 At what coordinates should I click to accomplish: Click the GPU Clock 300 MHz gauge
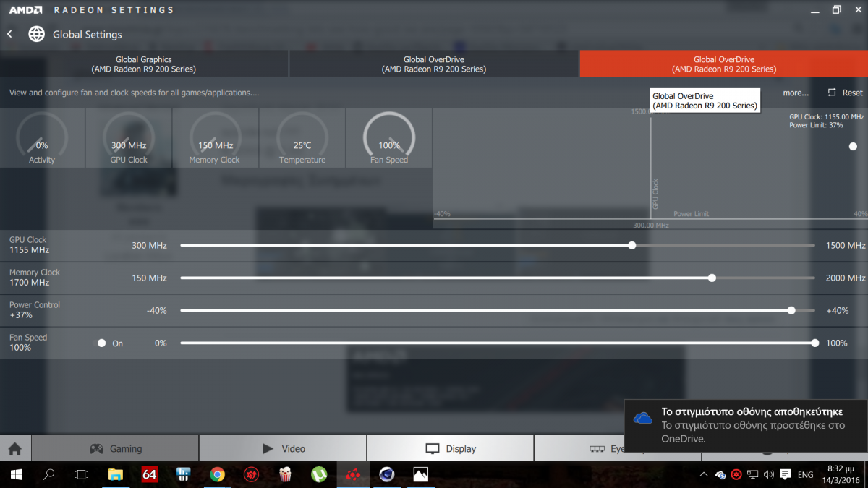coord(129,138)
